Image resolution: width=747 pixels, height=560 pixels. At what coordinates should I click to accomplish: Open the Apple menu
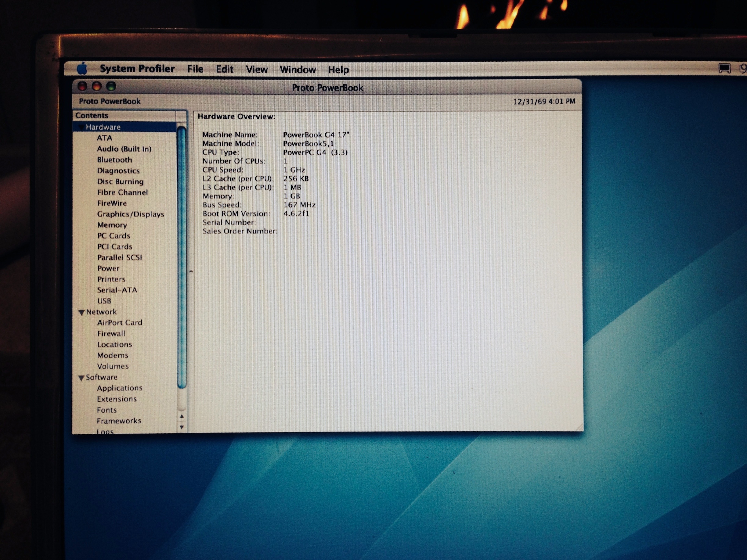tap(82, 69)
